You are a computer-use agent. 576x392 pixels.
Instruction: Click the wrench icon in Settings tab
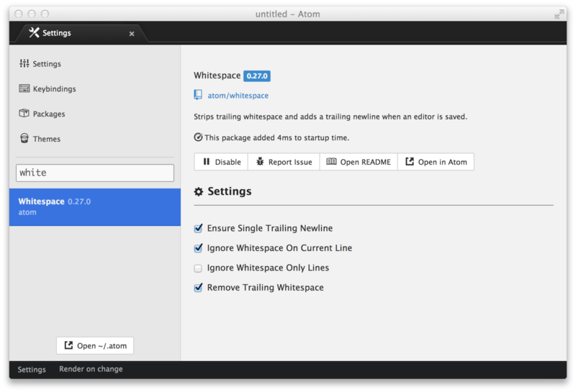point(34,32)
